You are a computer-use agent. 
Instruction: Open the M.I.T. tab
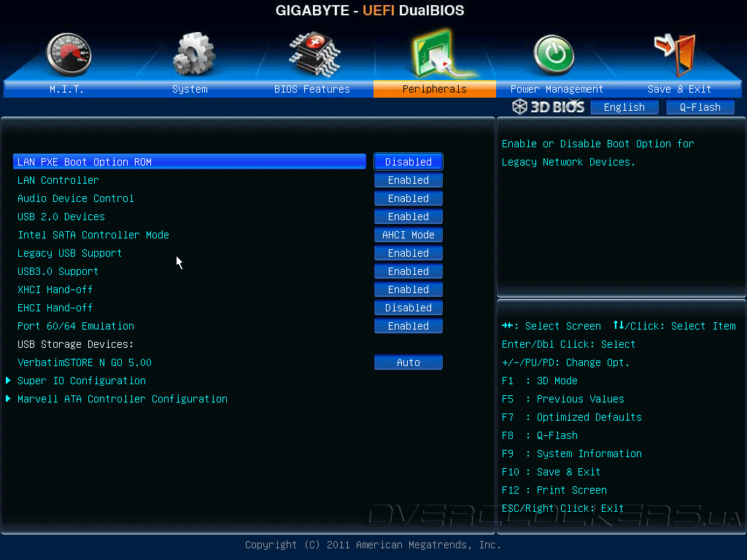click(x=66, y=89)
